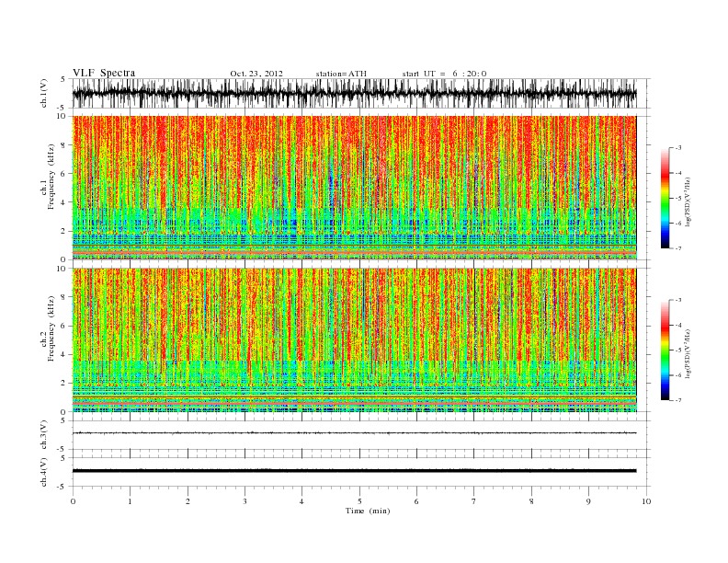Click the ch.1 spectrogram panel
The image size is (728, 563).
click(355, 188)
